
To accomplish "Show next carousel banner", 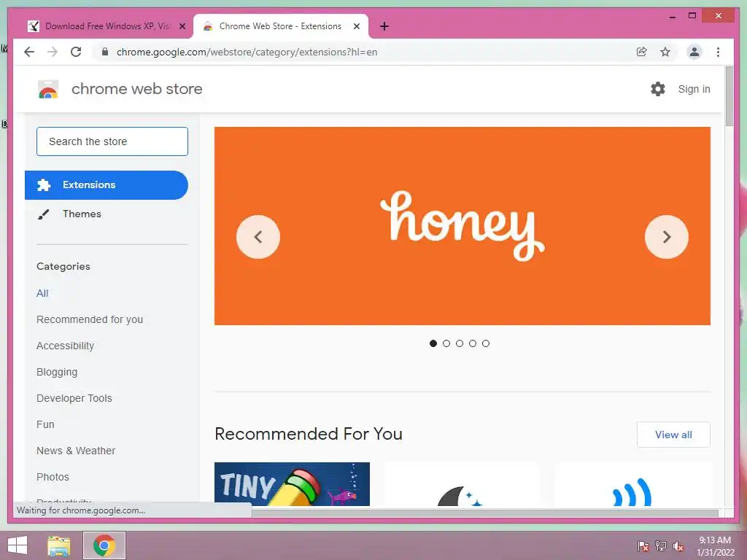I will pyautogui.click(x=667, y=237).
